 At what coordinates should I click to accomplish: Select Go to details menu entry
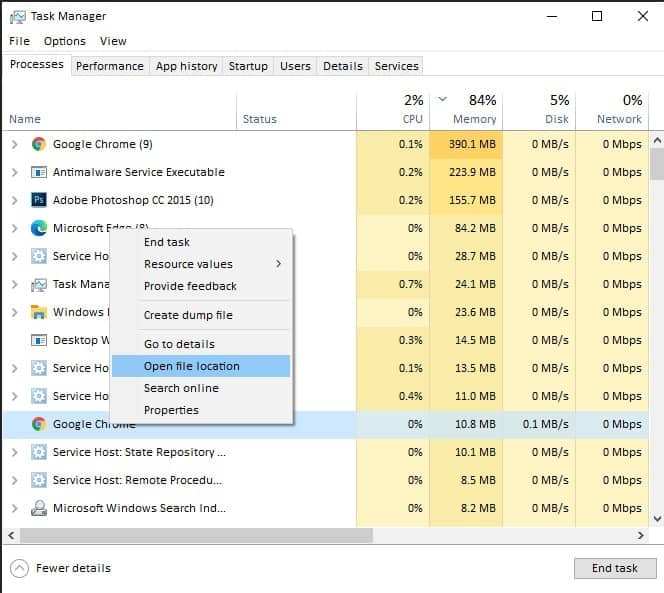201,344
